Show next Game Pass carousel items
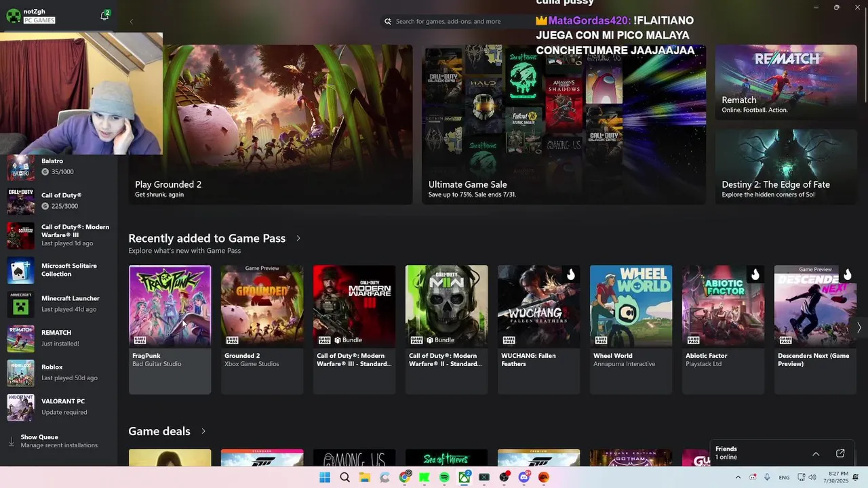This screenshot has width=868, height=488. click(x=859, y=327)
